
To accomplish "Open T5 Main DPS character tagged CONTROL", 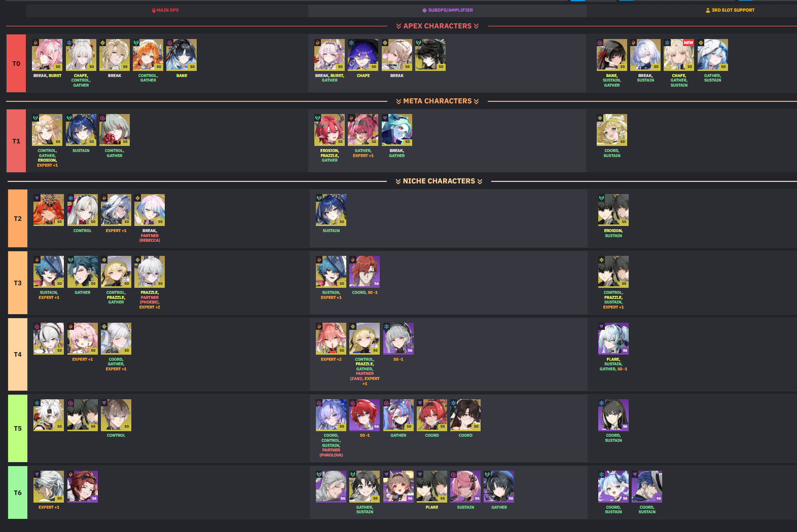I will (116, 415).
